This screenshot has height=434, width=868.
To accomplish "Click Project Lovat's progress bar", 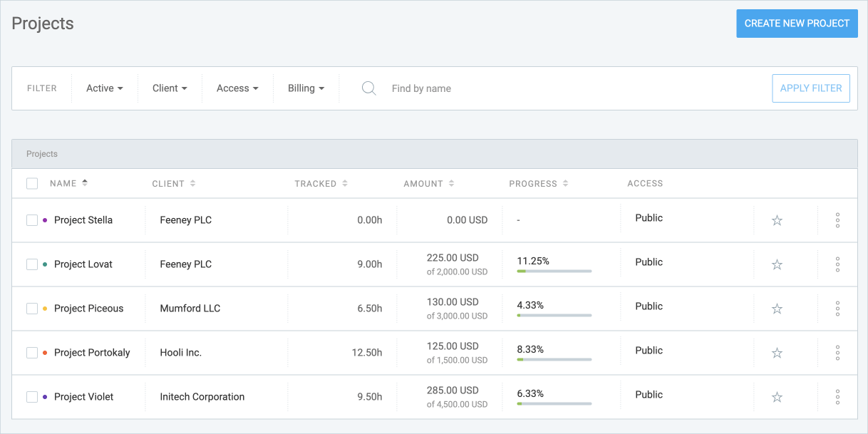I will pyautogui.click(x=554, y=271).
